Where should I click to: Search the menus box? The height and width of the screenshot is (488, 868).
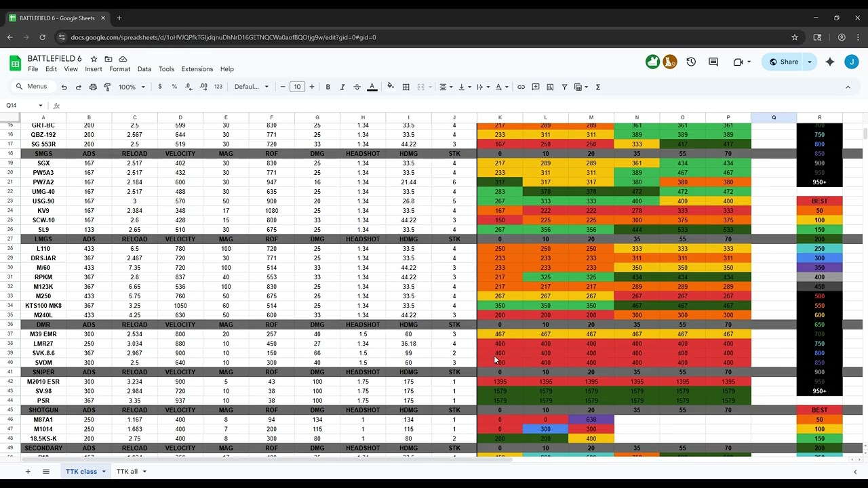32,87
